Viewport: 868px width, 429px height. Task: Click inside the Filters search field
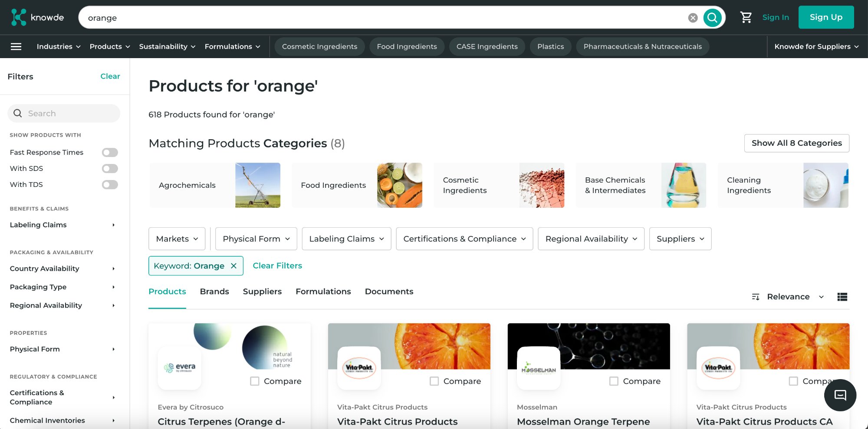(63, 113)
